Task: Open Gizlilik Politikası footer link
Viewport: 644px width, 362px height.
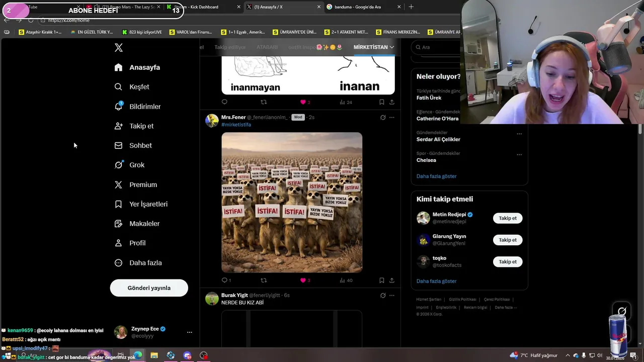Action: coord(462,300)
